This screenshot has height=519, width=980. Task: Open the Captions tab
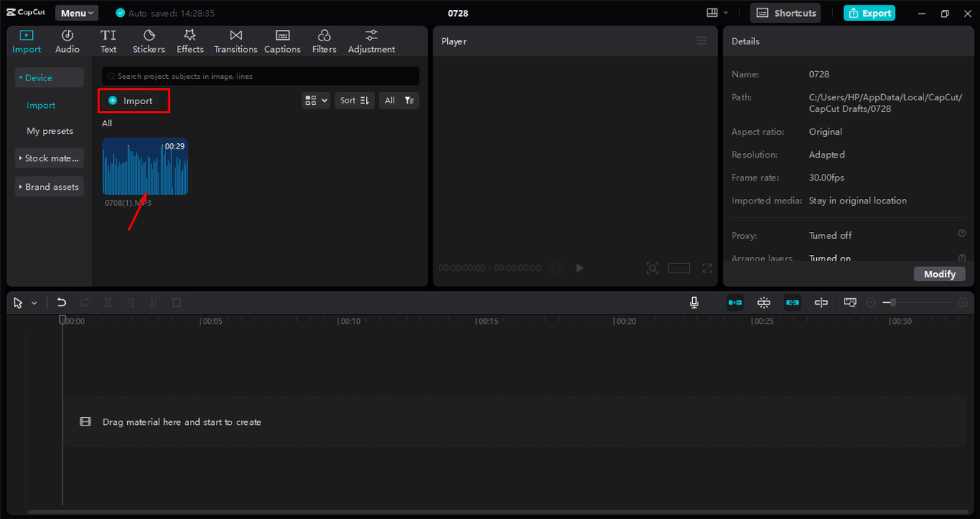click(x=283, y=41)
